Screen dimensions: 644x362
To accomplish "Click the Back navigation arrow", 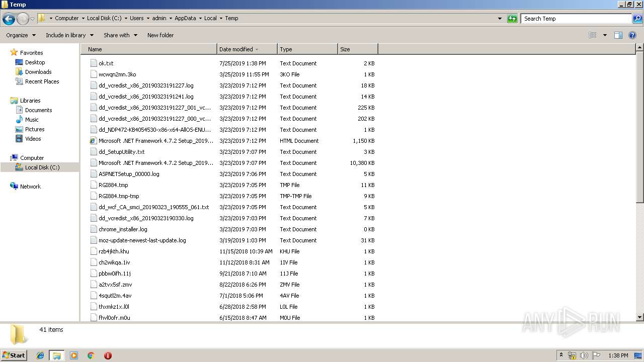I will tap(9, 19).
